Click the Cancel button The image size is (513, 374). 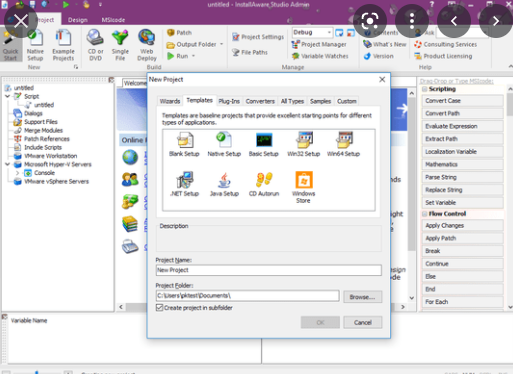(x=363, y=322)
